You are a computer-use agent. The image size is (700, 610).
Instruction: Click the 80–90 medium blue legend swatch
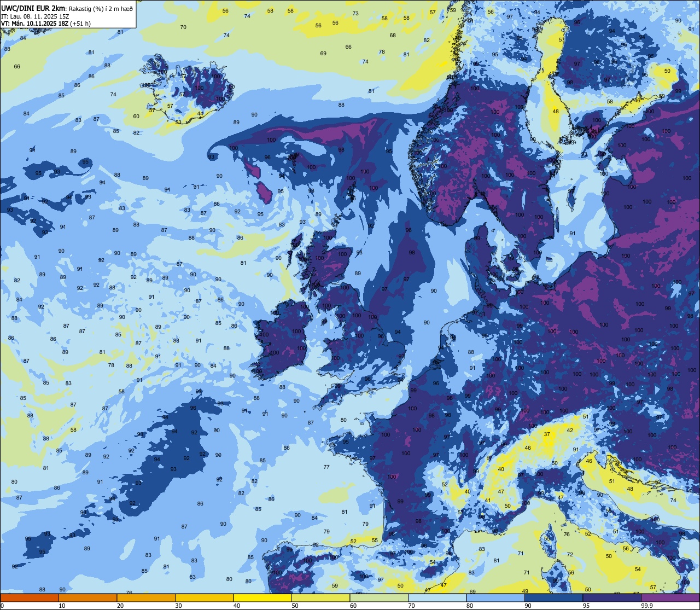(495, 597)
